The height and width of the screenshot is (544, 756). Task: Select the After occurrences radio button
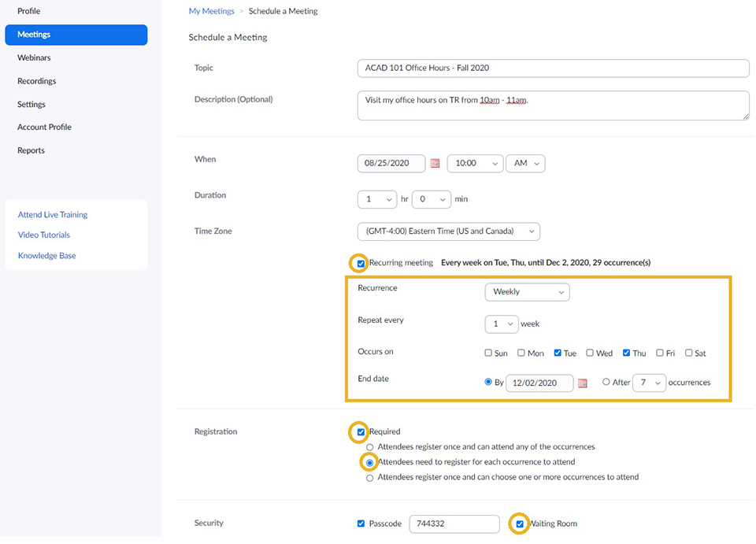tap(606, 382)
